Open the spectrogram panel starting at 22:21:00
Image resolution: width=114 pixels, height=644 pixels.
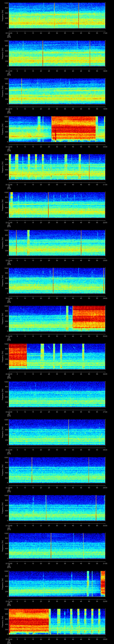coord(57,205)
